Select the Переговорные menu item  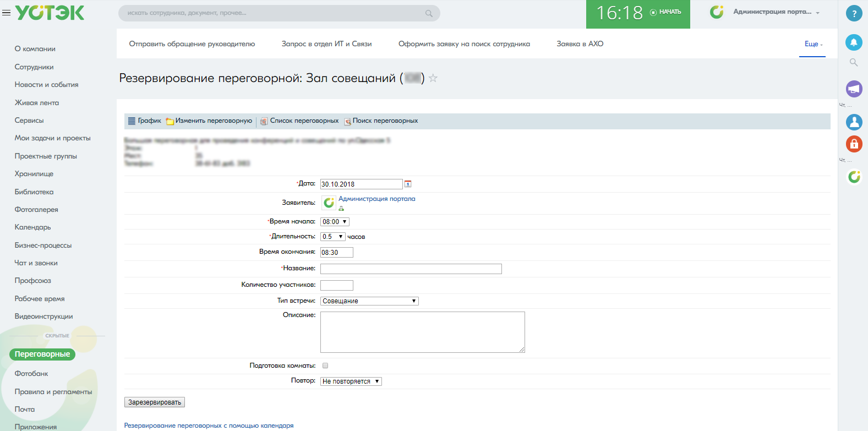coord(42,354)
